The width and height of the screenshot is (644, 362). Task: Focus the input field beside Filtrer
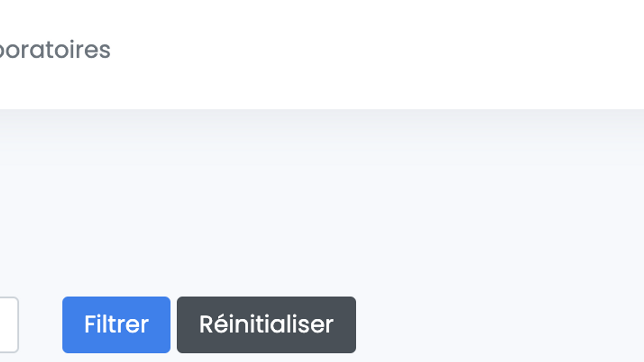click(8, 325)
